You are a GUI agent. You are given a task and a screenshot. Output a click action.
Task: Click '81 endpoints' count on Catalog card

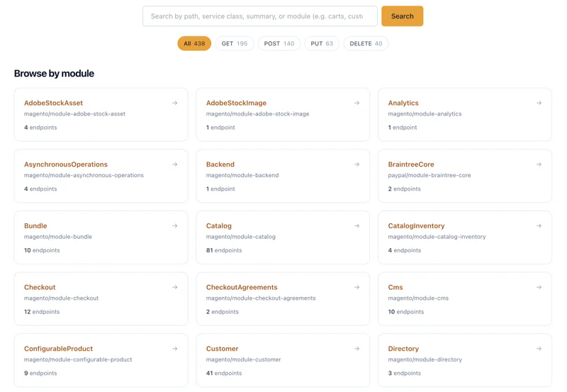coord(224,250)
